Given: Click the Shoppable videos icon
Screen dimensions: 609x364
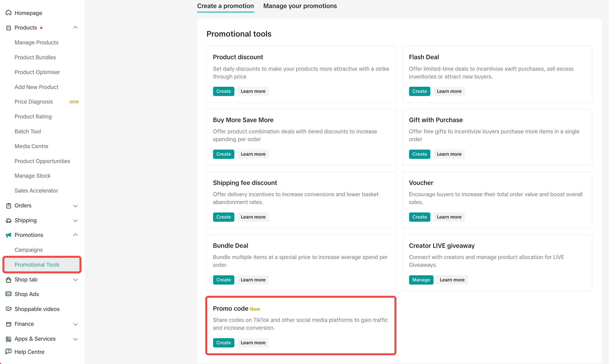Looking at the screenshot, I should [9, 309].
